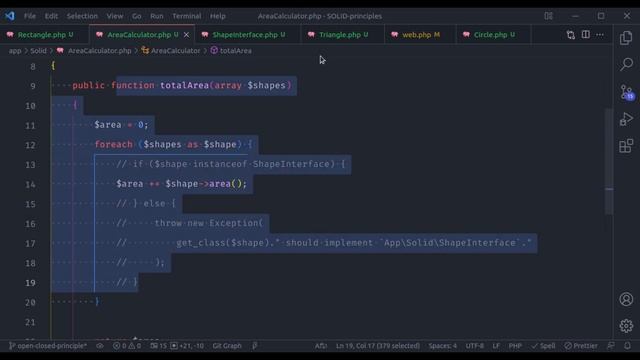Open the Edit menu

[x=51, y=16]
